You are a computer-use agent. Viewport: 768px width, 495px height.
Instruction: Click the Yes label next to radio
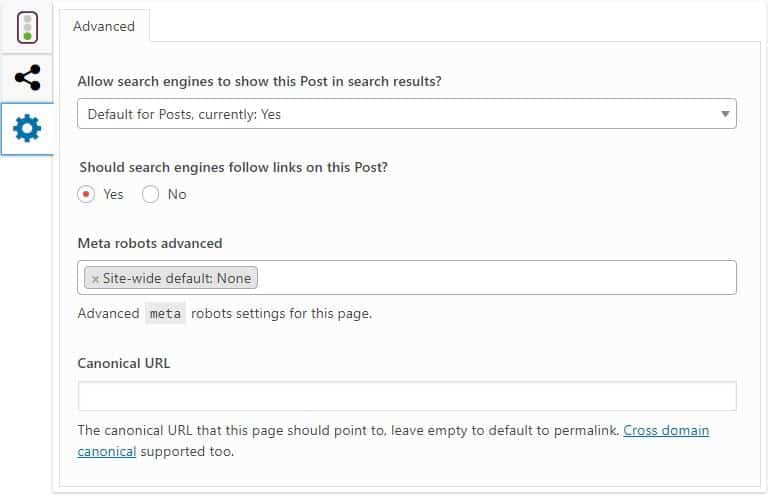tap(113, 194)
